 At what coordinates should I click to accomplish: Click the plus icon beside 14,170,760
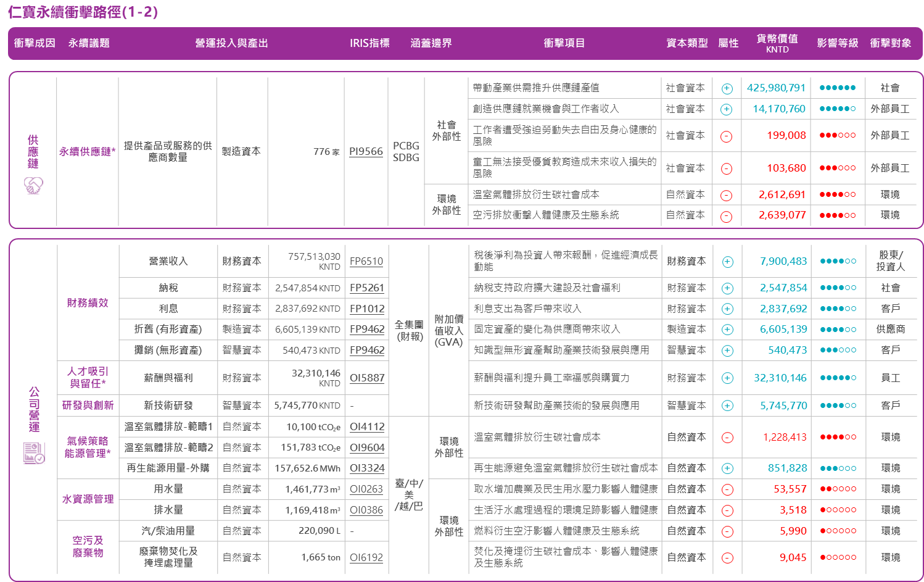tap(727, 109)
